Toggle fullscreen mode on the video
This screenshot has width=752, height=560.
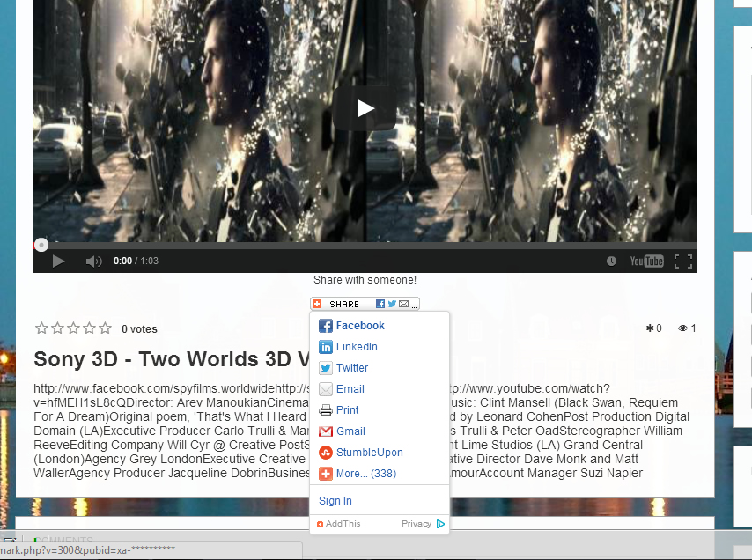pos(683,261)
